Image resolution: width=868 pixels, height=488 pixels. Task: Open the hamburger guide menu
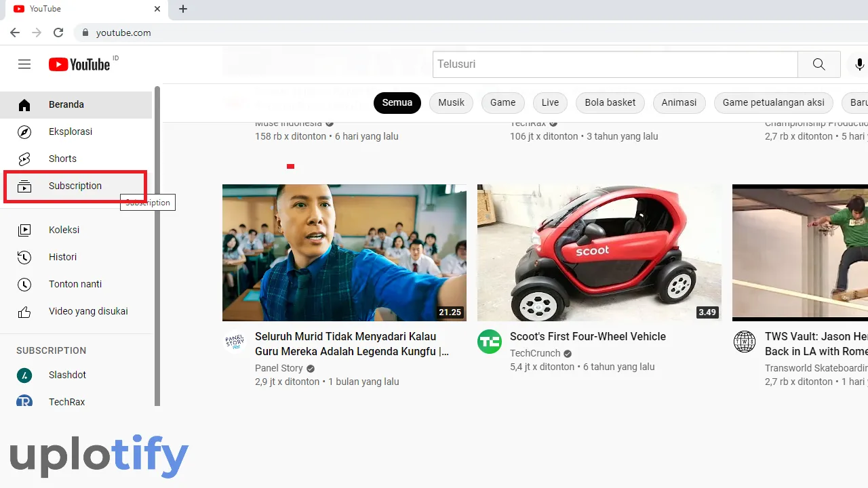[x=24, y=64]
